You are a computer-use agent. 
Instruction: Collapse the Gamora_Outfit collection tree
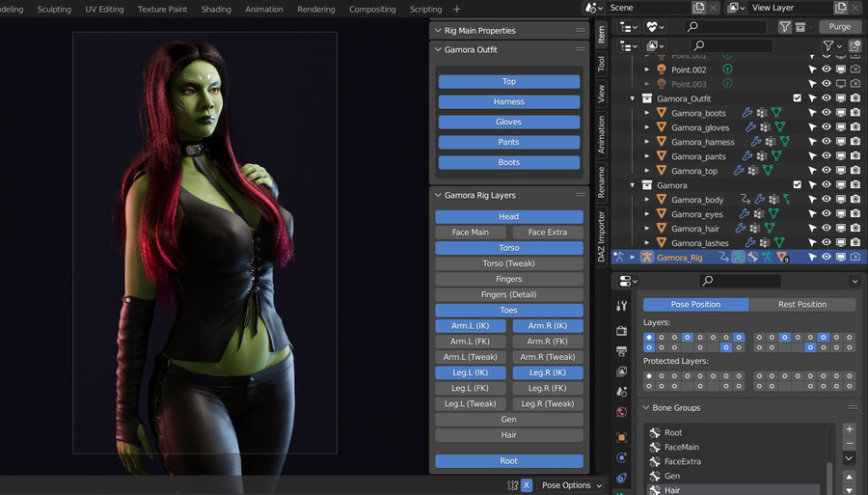632,98
